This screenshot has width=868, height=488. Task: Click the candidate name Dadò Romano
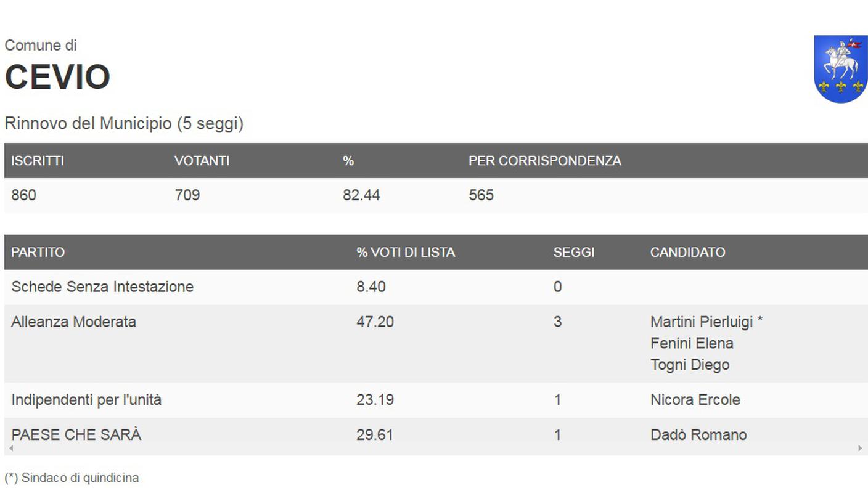click(698, 435)
